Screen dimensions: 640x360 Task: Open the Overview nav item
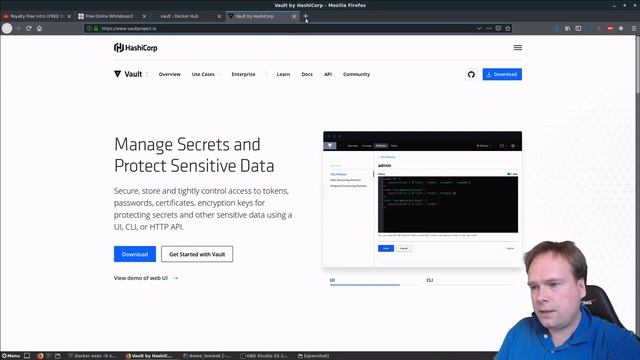tap(169, 74)
